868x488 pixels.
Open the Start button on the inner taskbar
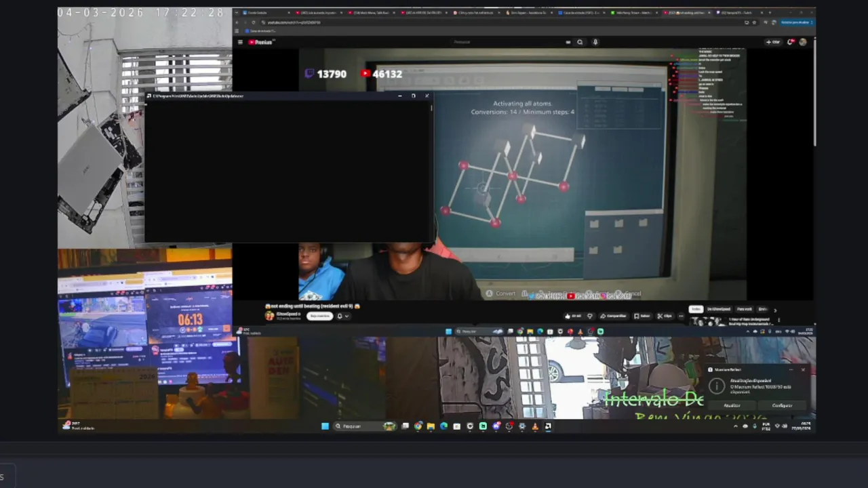449,331
